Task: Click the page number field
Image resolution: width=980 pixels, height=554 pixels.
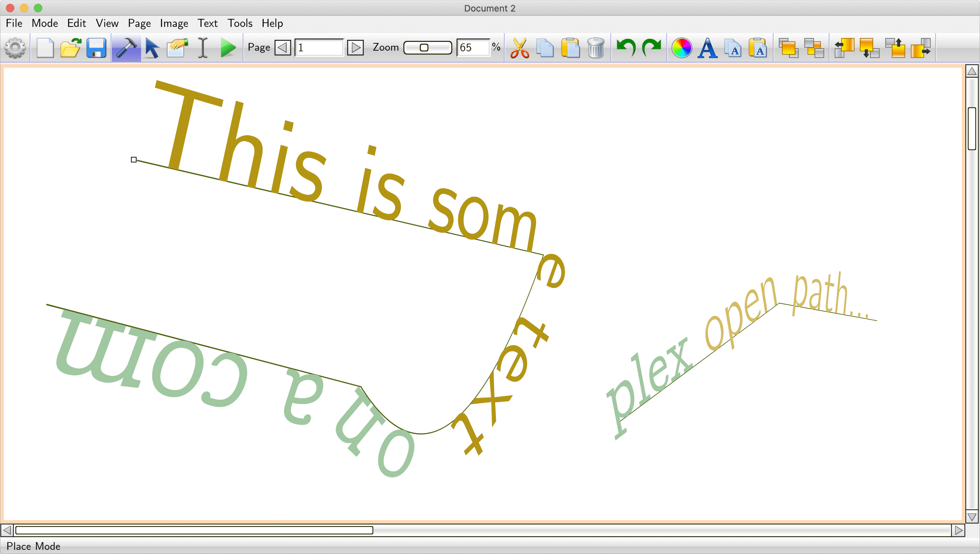Action: pos(319,48)
